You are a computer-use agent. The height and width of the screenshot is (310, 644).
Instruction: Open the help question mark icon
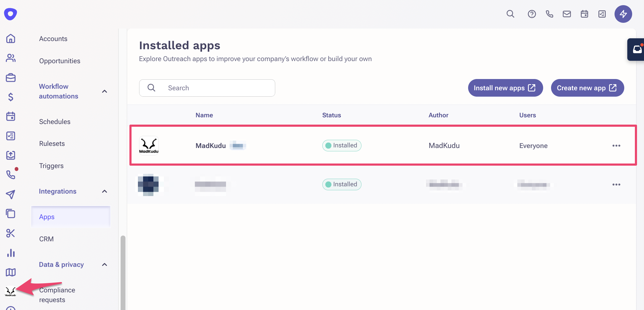point(532,14)
